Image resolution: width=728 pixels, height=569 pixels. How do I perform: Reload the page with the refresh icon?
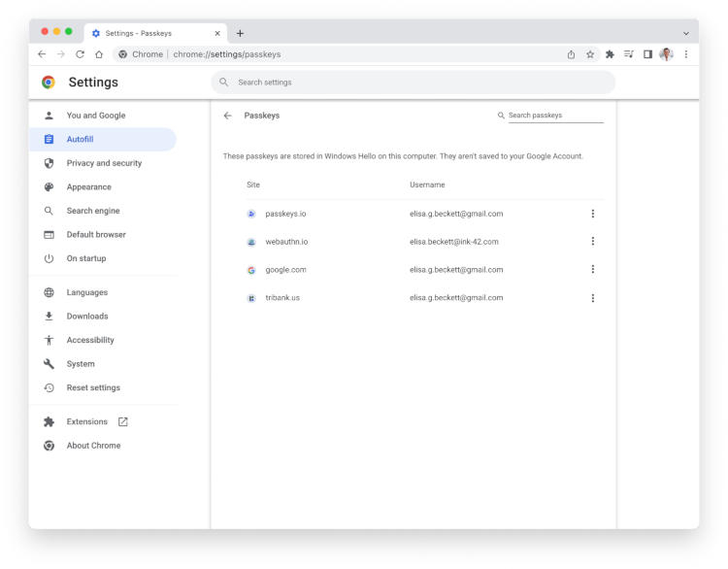pyautogui.click(x=80, y=54)
